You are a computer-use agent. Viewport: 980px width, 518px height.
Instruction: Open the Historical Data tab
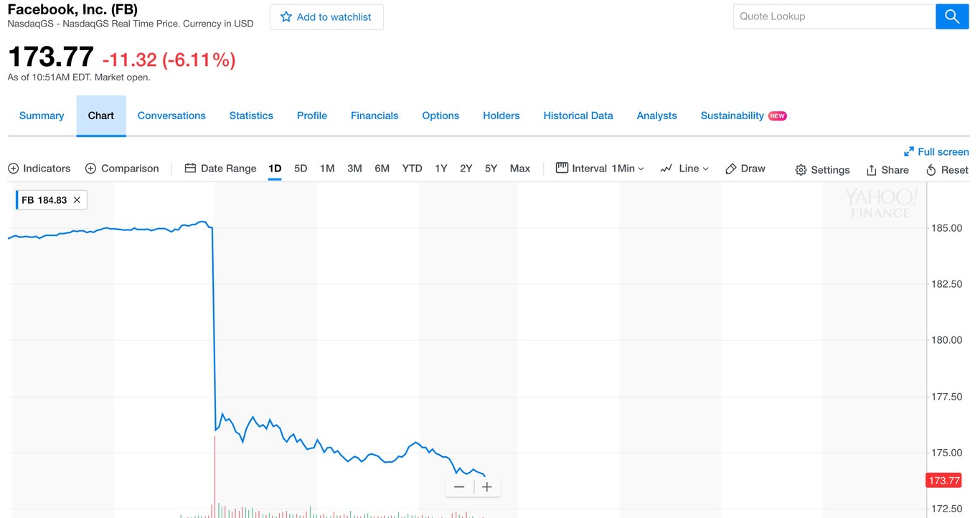click(578, 116)
